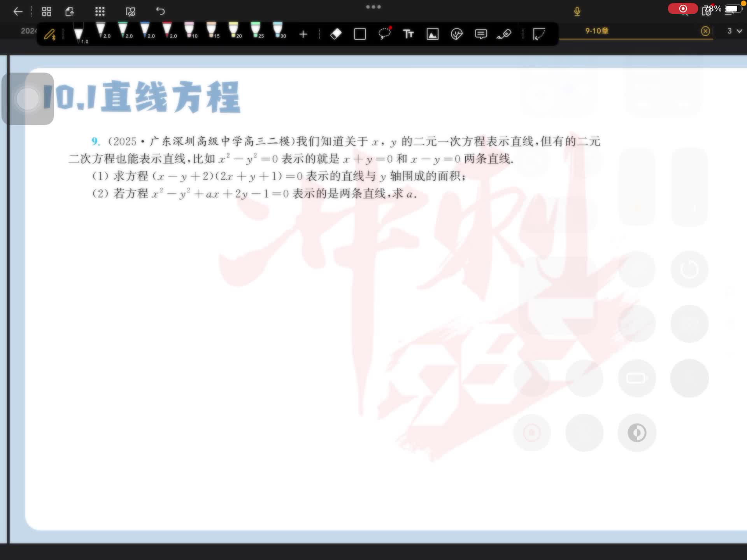The width and height of the screenshot is (747, 560).
Task: Add a comment note
Action: (x=480, y=34)
